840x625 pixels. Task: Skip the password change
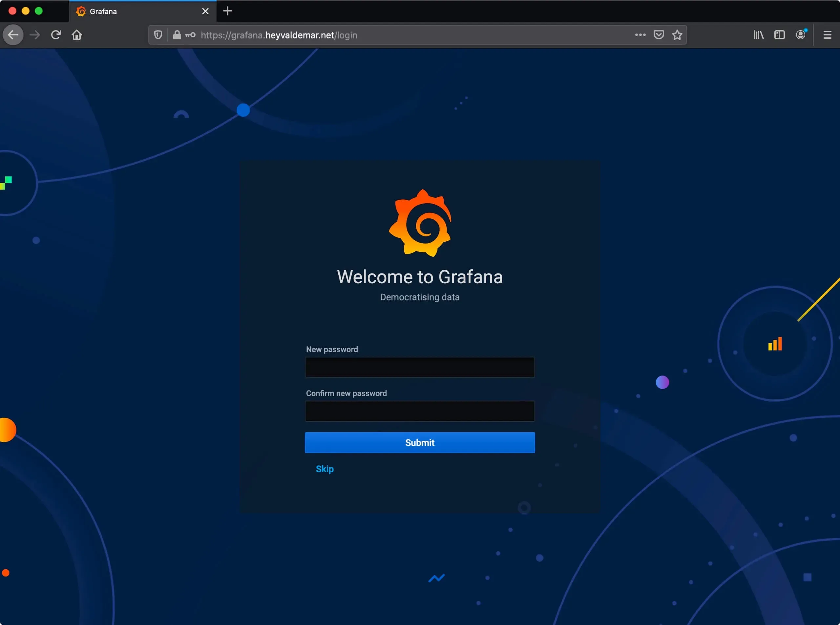325,469
